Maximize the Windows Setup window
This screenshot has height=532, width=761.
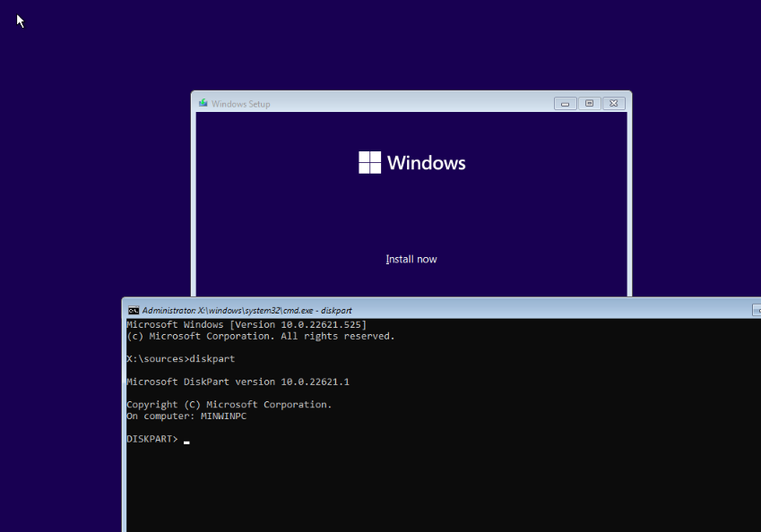589,104
